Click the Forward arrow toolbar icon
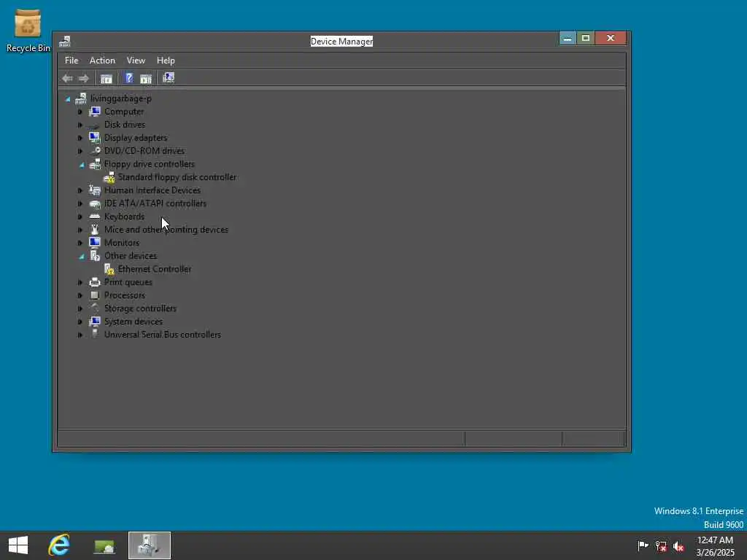Viewport: 747px width, 560px height. (83, 79)
